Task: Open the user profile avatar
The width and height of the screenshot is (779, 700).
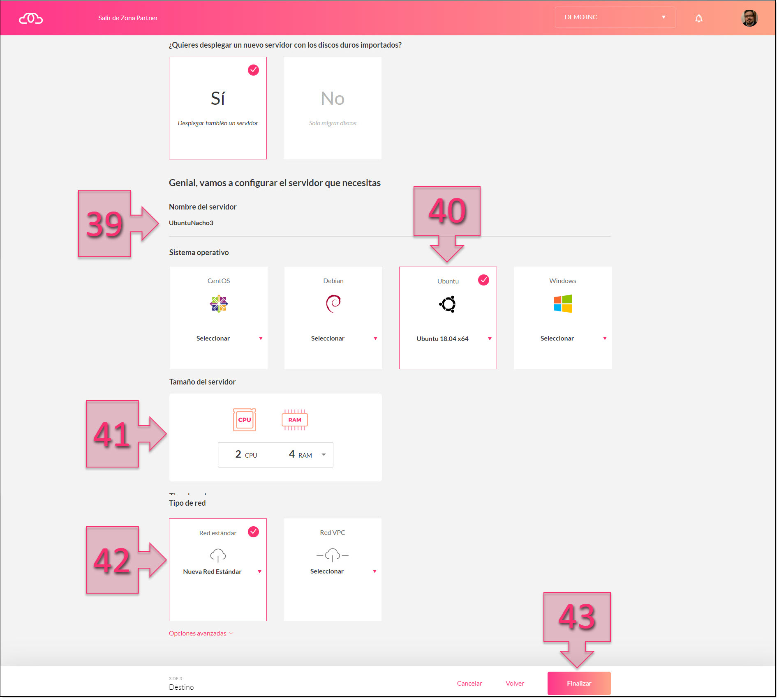Action: coord(749,18)
